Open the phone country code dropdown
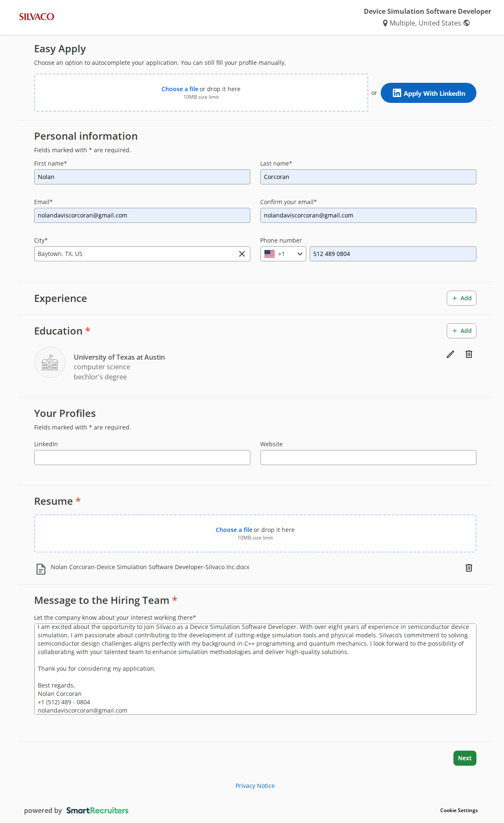504x823 pixels. click(x=283, y=254)
